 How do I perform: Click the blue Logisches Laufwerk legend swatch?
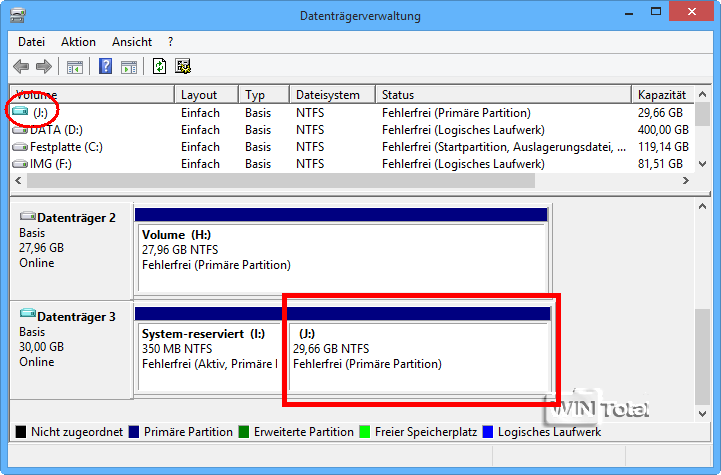(488, 432)
